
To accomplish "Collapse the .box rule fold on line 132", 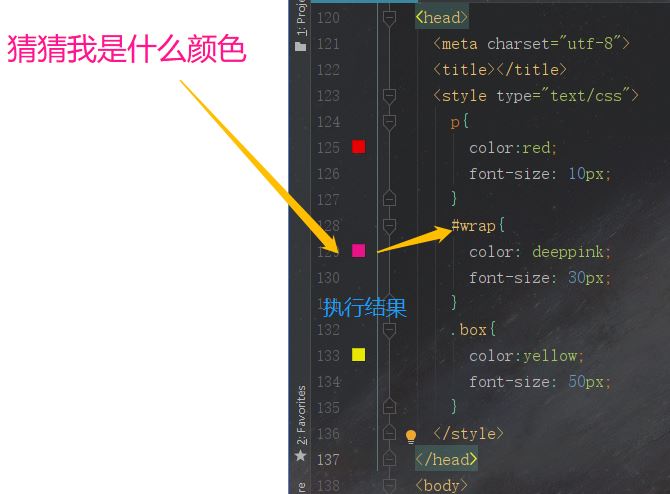I will 389,330.
